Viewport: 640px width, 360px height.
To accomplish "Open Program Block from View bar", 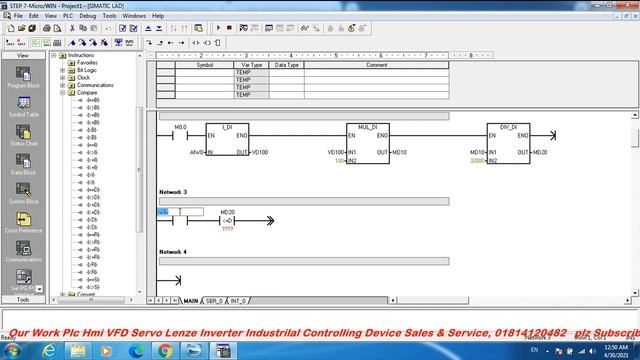I will [x=23, y=77].
